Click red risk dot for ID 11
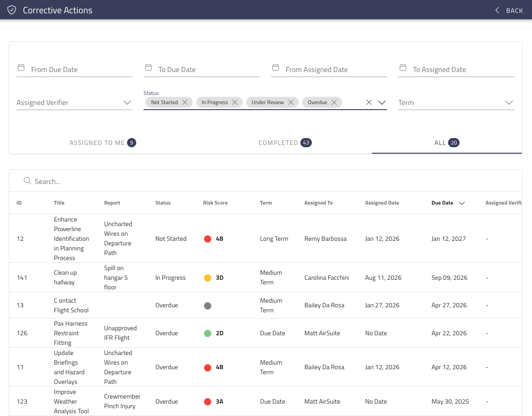Screen dimensions: 532x416 pos(208,367)
